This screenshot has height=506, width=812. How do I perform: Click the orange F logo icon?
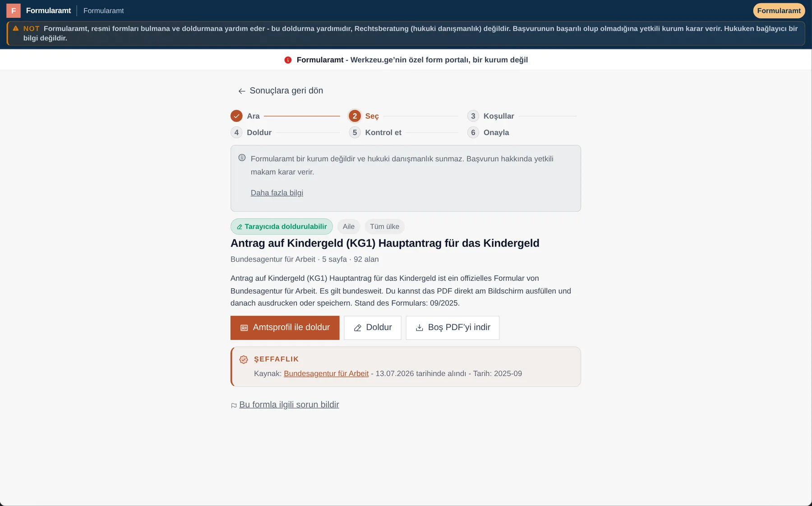click(14, 10)
